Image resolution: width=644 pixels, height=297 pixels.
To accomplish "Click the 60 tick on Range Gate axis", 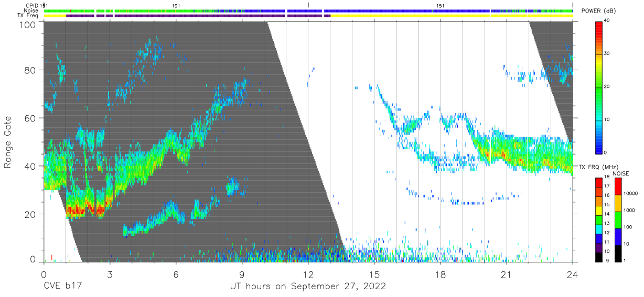I will coord(31,118).
